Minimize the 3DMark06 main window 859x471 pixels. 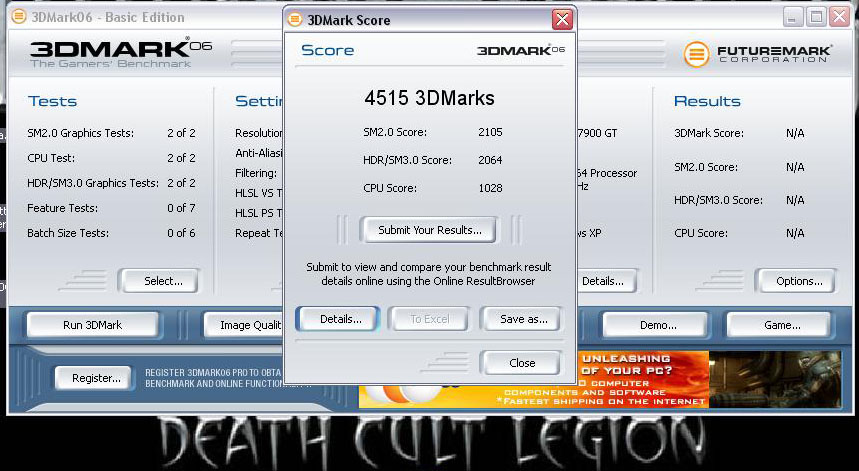(x=791, y=17)
